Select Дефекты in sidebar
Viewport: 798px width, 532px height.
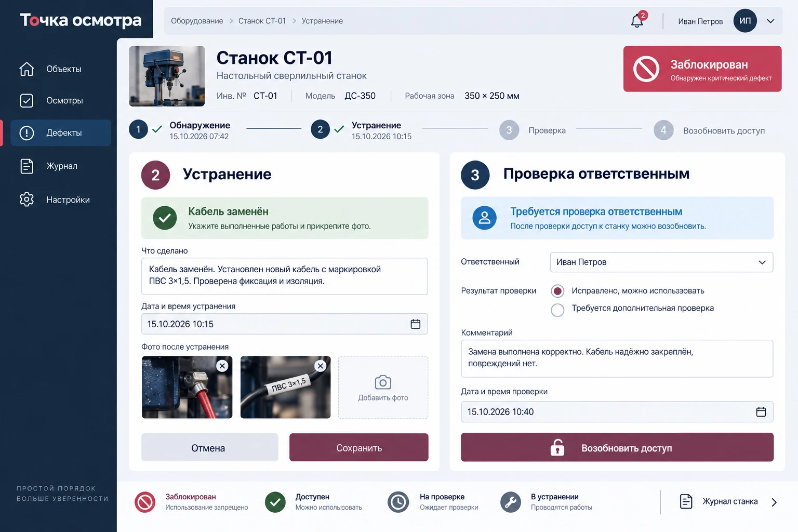click(61, 133)
